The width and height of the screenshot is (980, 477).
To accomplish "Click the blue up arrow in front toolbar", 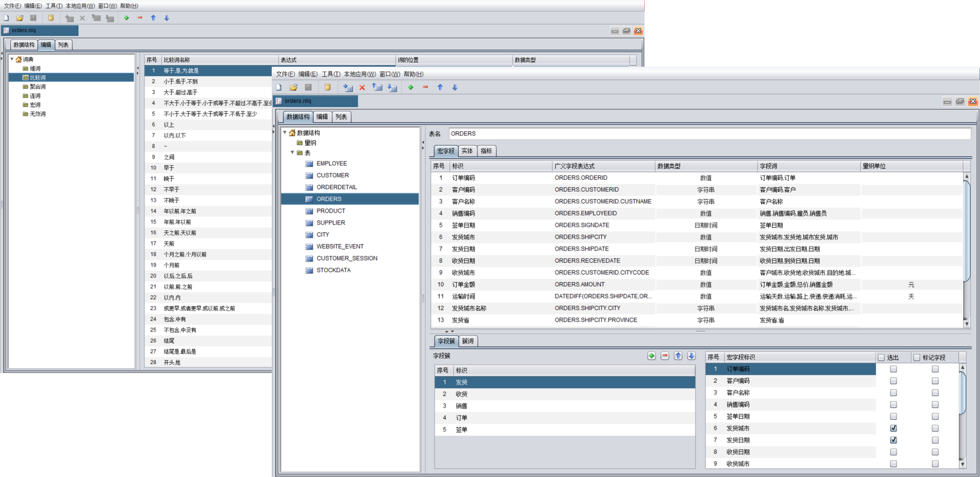I will pyautogui.click(x=440, y=88).
